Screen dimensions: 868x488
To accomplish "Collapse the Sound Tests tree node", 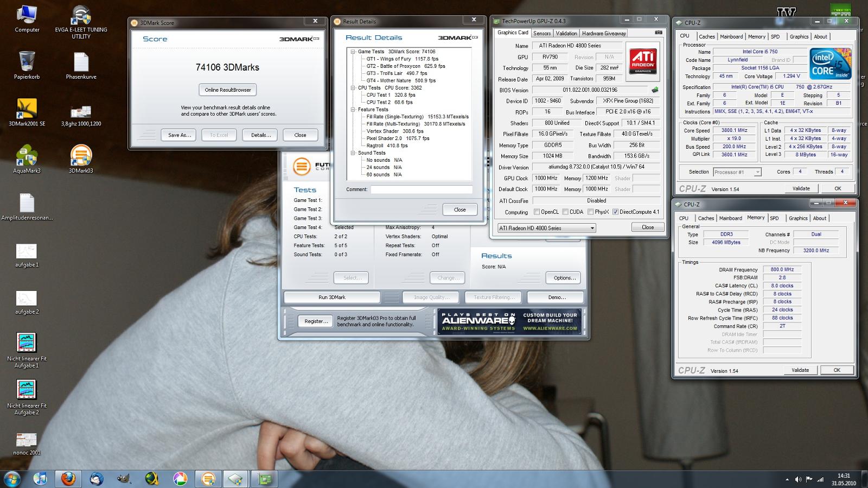I will coord(353,153).
